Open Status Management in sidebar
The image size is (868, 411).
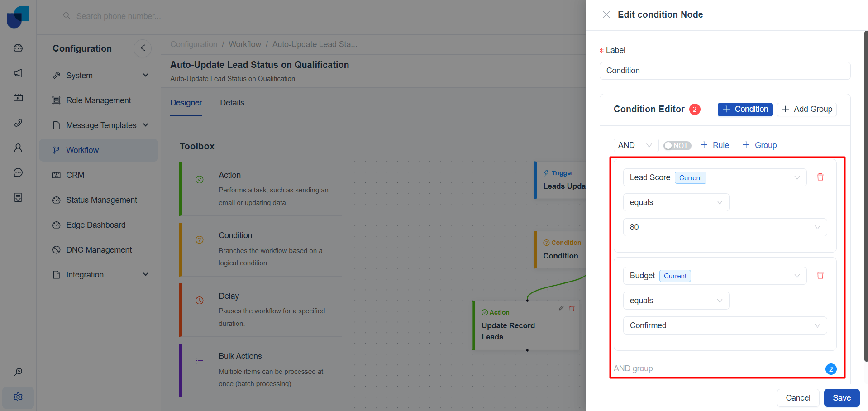(101, 200)
